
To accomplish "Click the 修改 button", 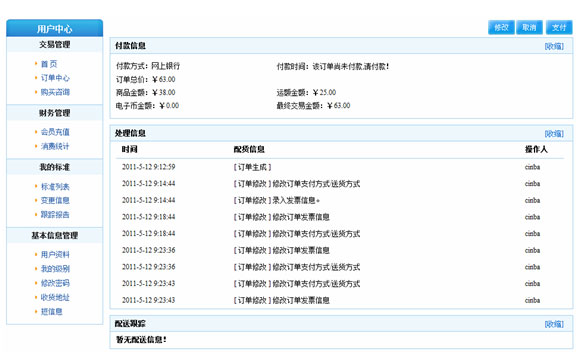I will pos(501,28).
